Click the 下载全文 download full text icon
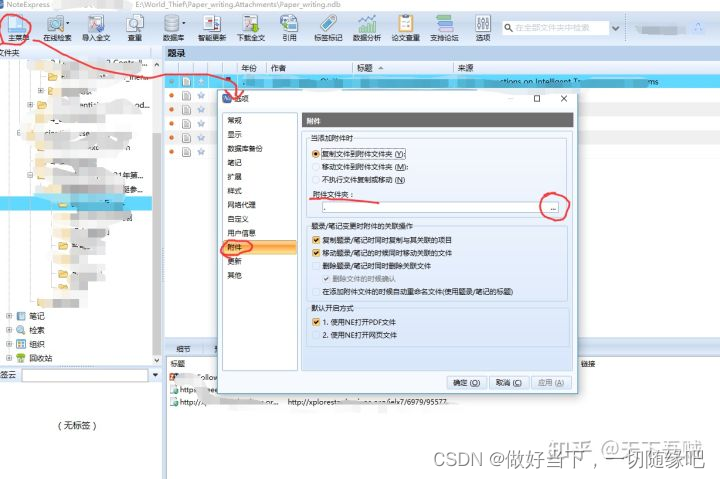The width and height of the screenshot is (720, 479). [251, 23]
